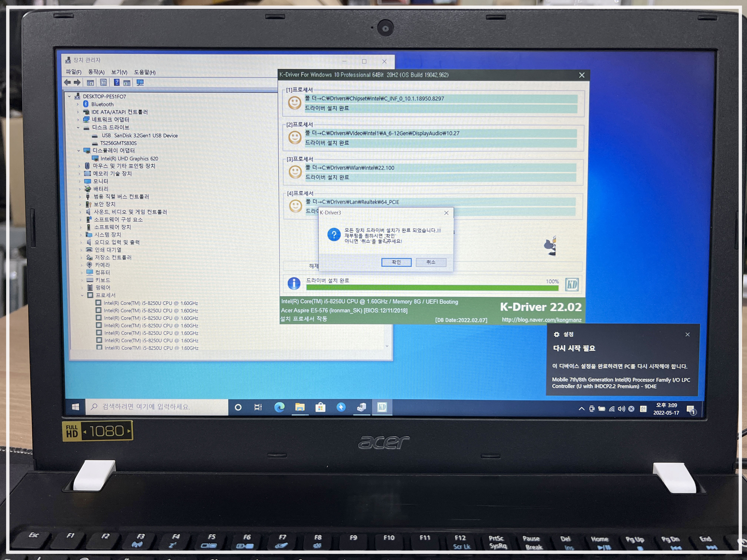Show hidden icons tray chevron

[582, 409]
